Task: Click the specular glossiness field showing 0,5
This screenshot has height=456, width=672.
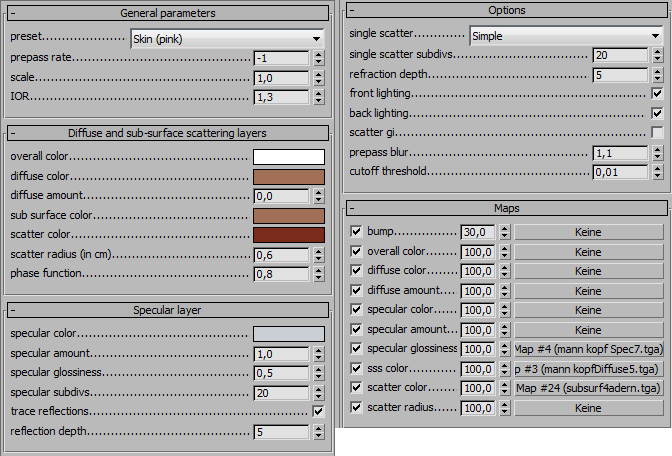Action: (282, 373)
